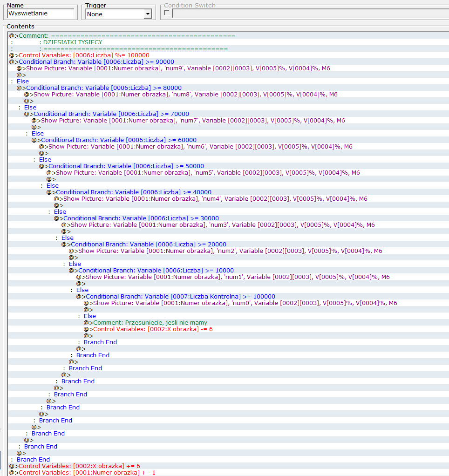This screenshot has height=476, width=449.
Task: Select the DZIESIATKI TYSIECY comment line
Action: coord(73,42)
